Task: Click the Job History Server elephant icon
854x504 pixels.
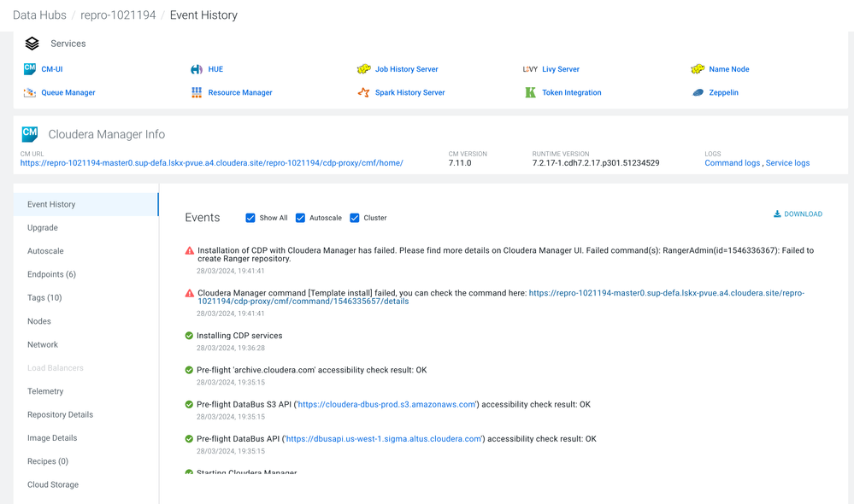Action: pyautogui.click(x=364, y=69)
